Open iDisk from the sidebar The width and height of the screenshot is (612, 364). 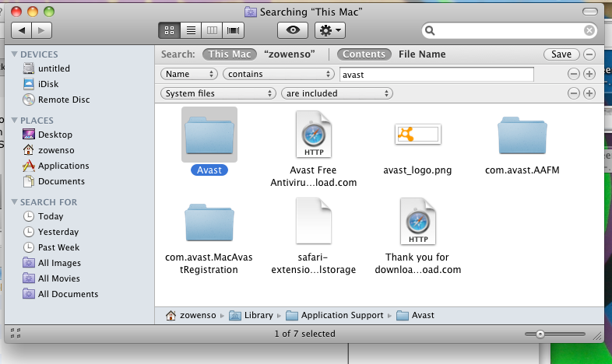tap(40, 84)
